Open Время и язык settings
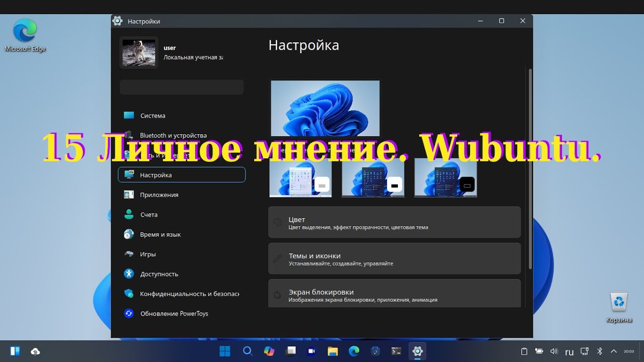Screen dimensions: 644x362 pos(182,234)
